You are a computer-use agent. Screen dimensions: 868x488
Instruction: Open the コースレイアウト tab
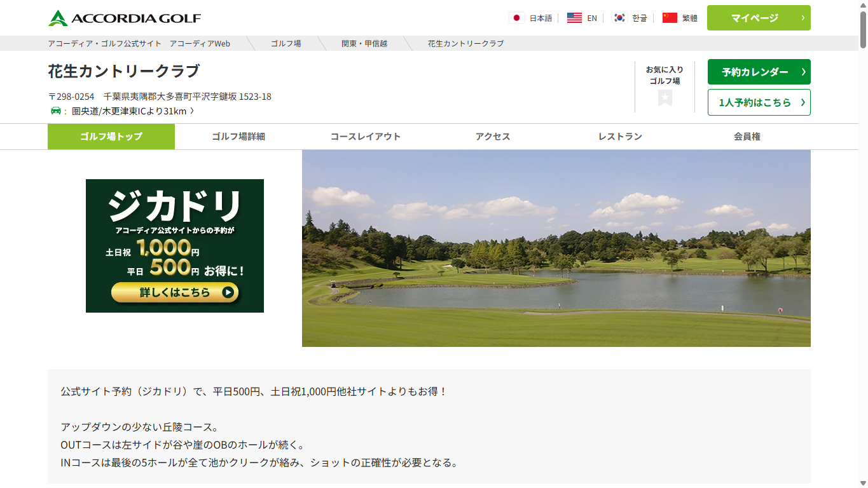coord(366,137)
